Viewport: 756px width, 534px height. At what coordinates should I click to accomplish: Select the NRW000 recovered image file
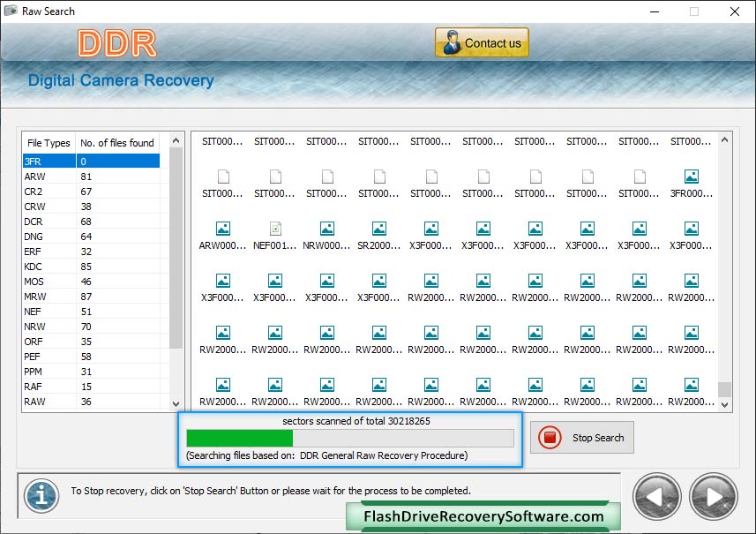[327, 236]
